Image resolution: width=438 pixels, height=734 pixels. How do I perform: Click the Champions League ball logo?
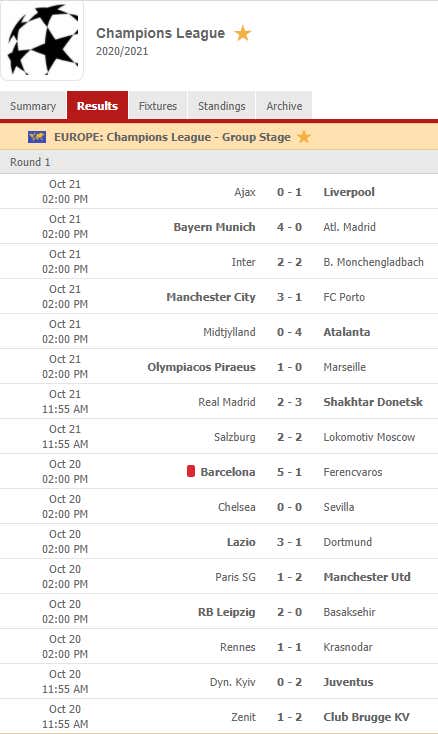[x=42, y=40]
